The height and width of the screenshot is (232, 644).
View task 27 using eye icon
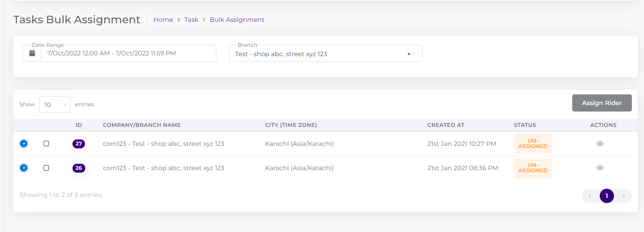(600, 144)
